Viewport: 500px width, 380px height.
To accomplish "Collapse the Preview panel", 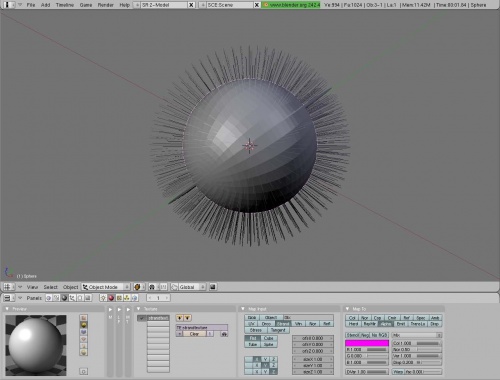I will pyautogui.click(x=7, y=309).
